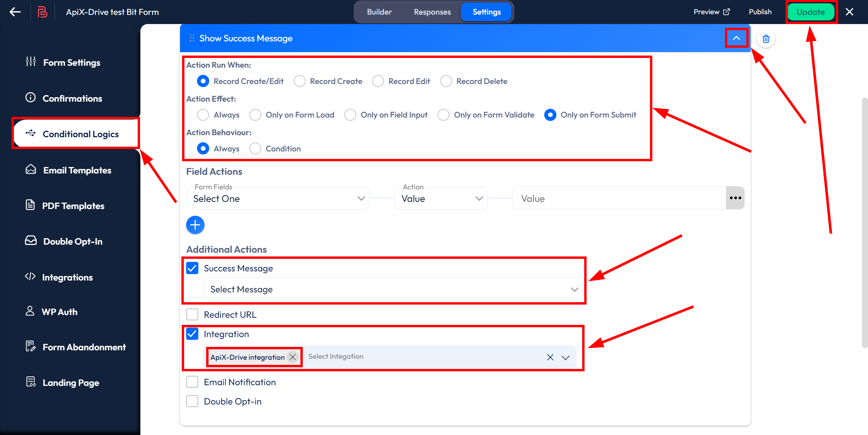Image resolution: width=868 pixels, height=435 pixels.
Task: Open Double Opt-In section
Action: pos(73,241)
